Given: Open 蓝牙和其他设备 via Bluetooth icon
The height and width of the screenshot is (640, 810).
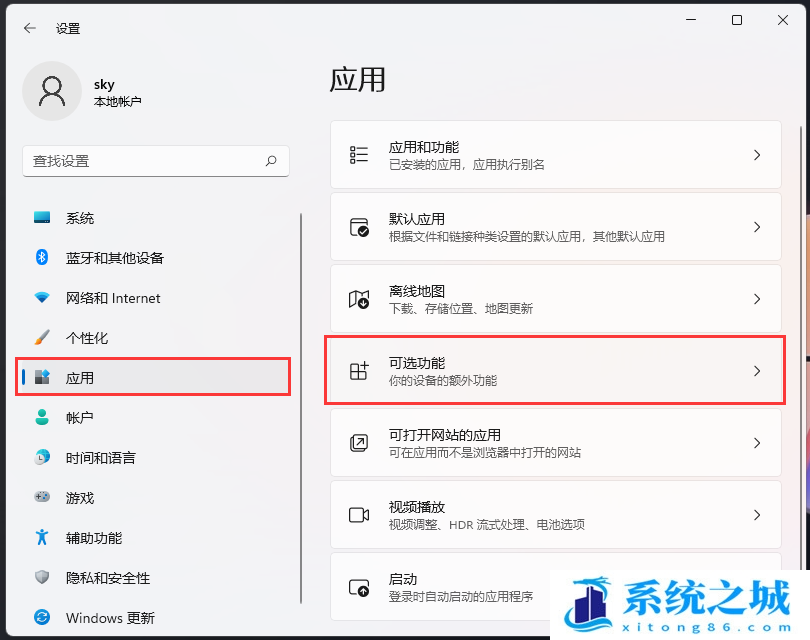Looking at the screenshot, I should [x=42, y=258].
